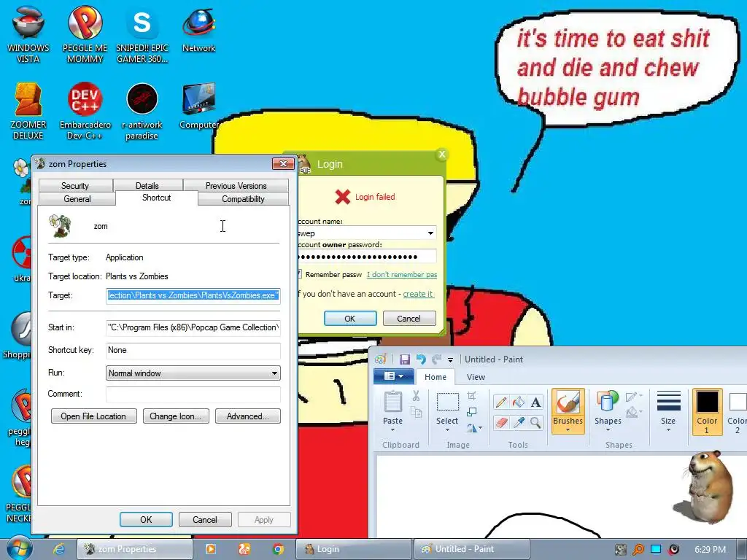Click the Advanced... button
Viewport: 747px width, 560px height.
tap(248, 416)
